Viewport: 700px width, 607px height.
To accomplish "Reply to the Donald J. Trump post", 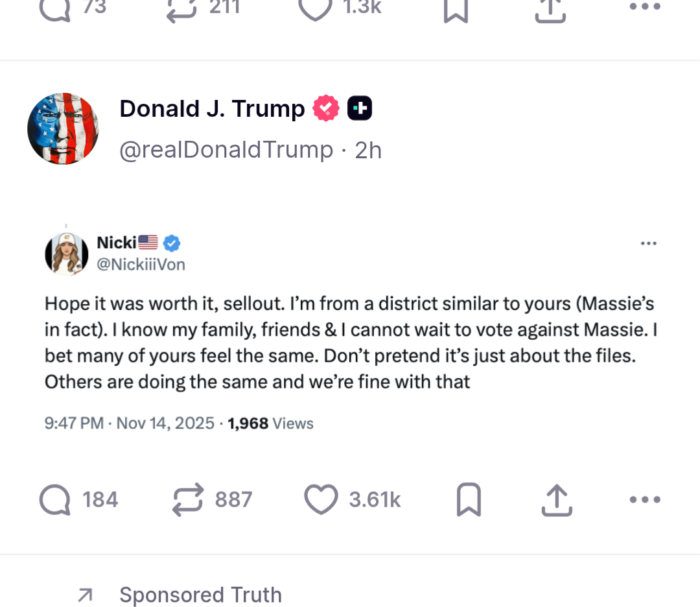I will 56,500.
